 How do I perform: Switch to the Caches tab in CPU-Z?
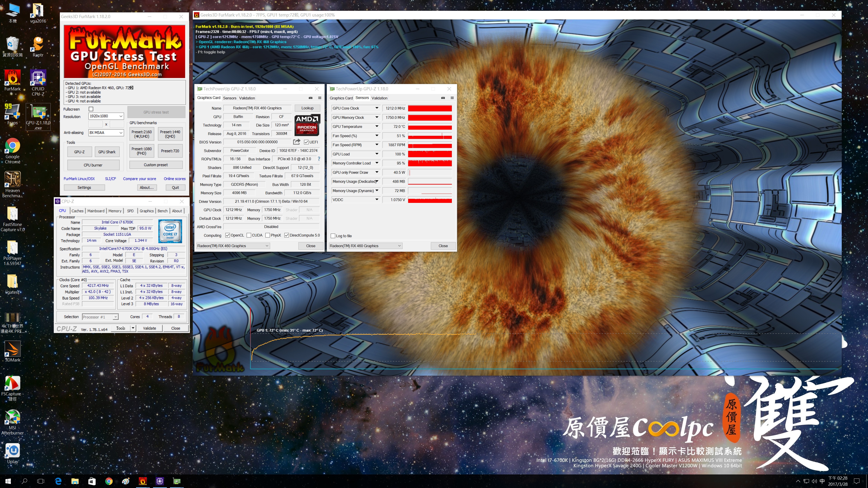77,211
